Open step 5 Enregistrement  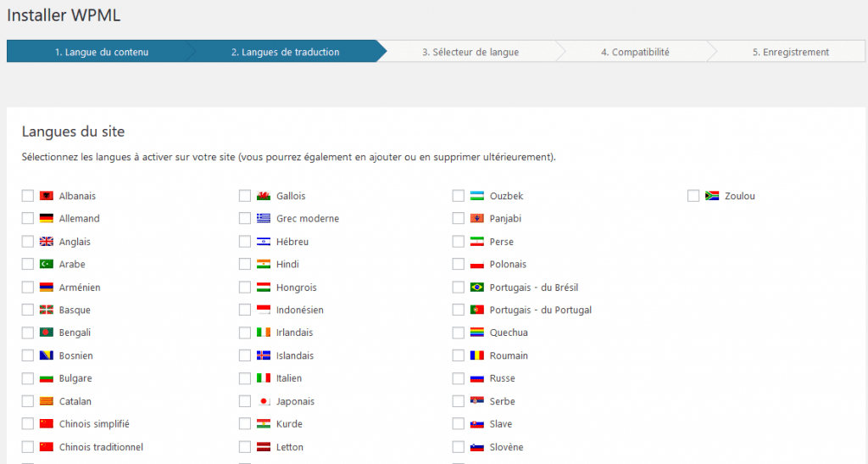(x=791, y=52)
